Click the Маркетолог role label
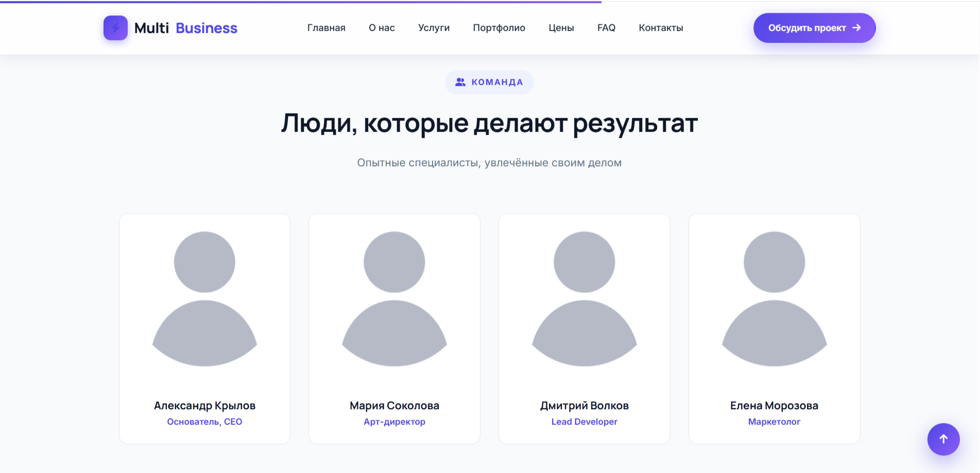The height and width of the screenshot is (473, 980). click(x=774, y=422)
